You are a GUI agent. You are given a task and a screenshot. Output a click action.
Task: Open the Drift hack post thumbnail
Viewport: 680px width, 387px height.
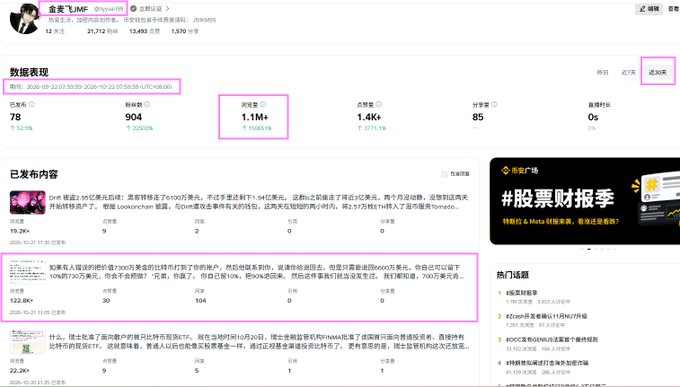pyautogui.click(x=28, y=203)
